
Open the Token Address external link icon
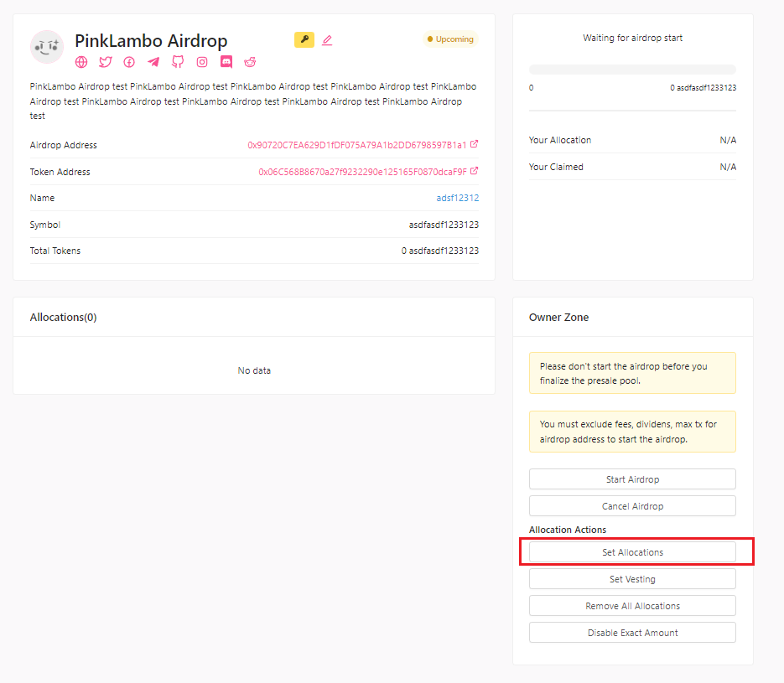(474, 171)
